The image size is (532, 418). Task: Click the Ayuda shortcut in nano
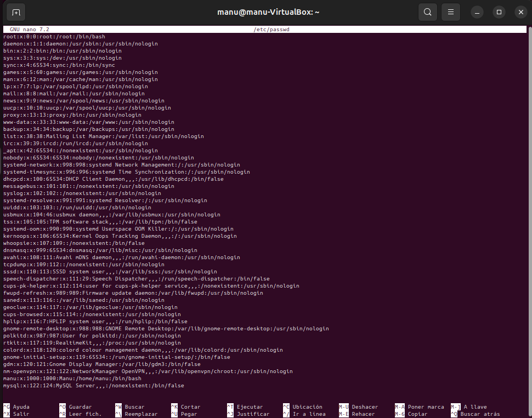(21, 407)
